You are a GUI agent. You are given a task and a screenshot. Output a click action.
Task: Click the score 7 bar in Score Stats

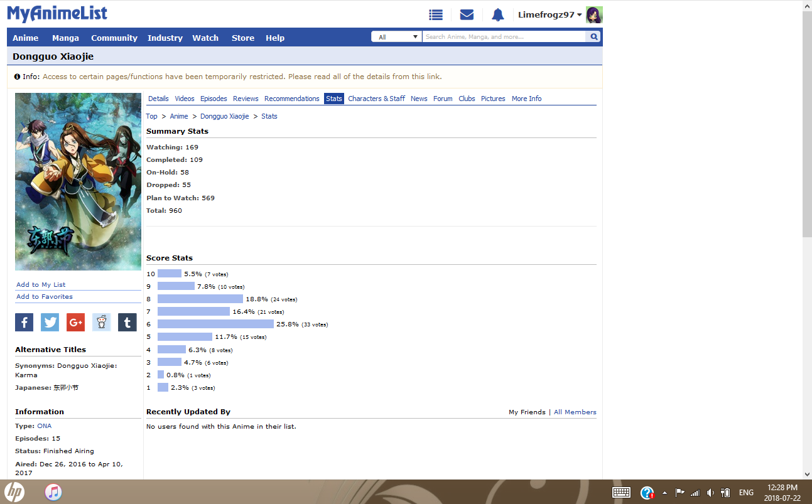193,311
